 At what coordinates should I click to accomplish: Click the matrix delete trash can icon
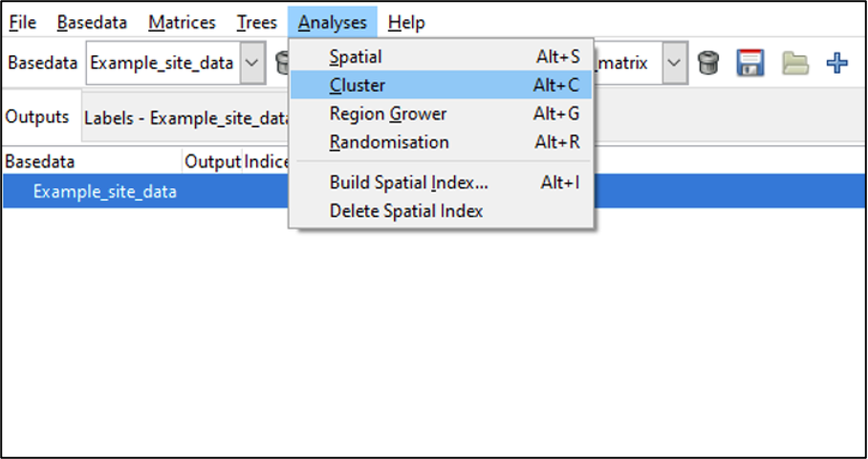tap(708, 64)
